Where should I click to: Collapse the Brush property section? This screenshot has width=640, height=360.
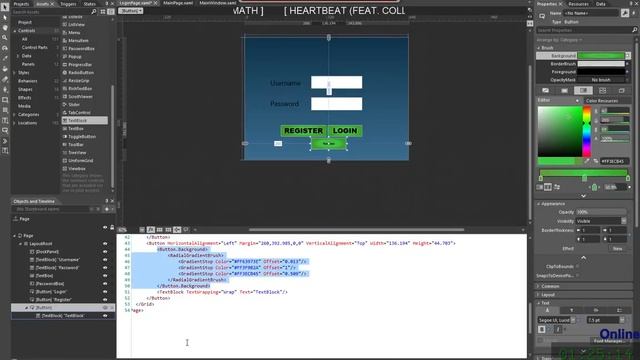click(x=539, y=48)
